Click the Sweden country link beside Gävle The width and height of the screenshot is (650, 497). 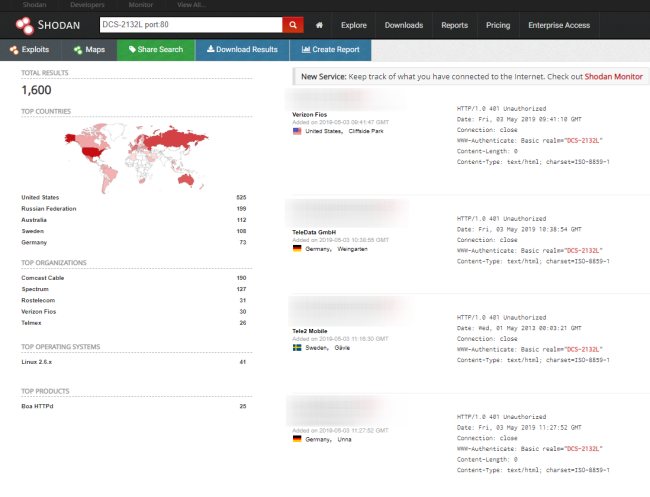pyautogui.click(x=317, y=347)
